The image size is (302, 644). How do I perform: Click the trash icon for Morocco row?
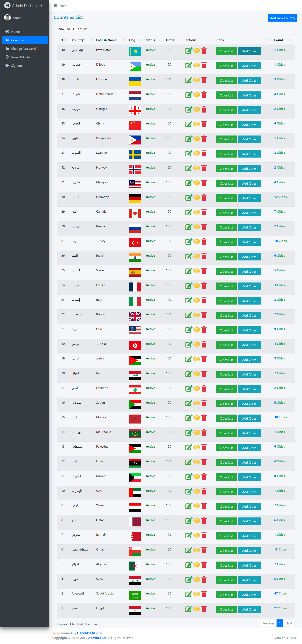(204, 418)
